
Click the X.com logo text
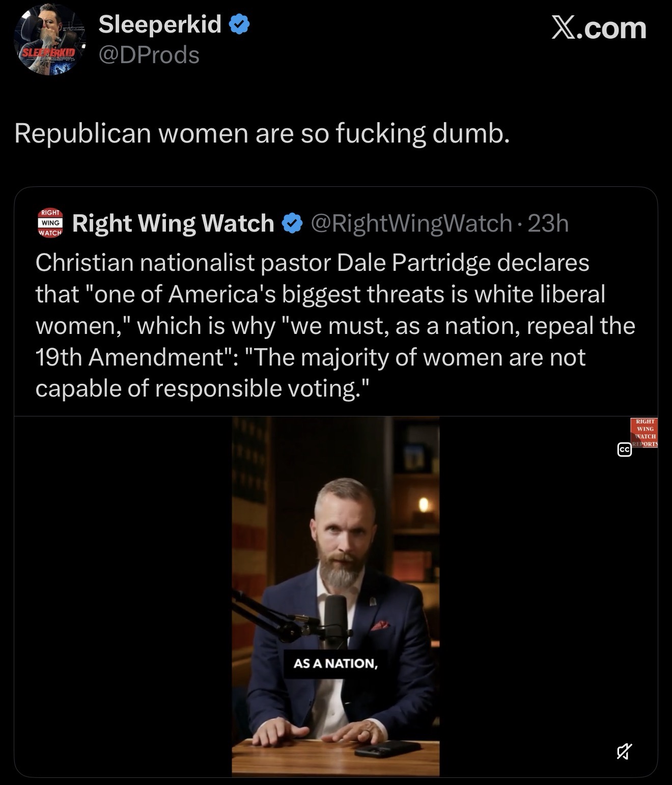599,27
